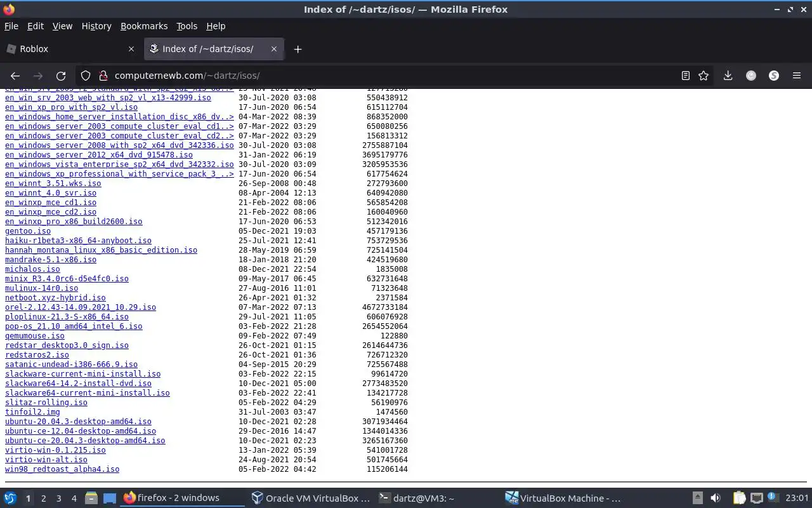Click the win98_redtoast_alpha4.iso link
812x508 pixels.
pyautogui.click(x=62, y=469)
